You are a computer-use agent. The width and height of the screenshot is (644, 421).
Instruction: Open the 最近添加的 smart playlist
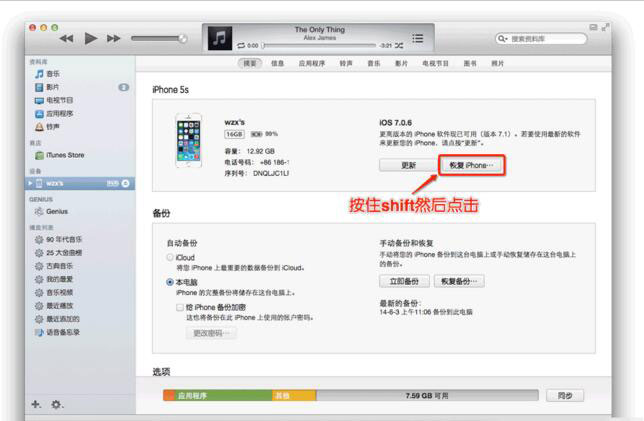pos(57,319)
